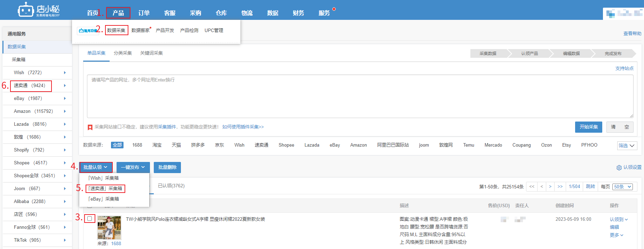
Task: Switch to the 单品采集 tab
Action: click(x=96, y=53)
